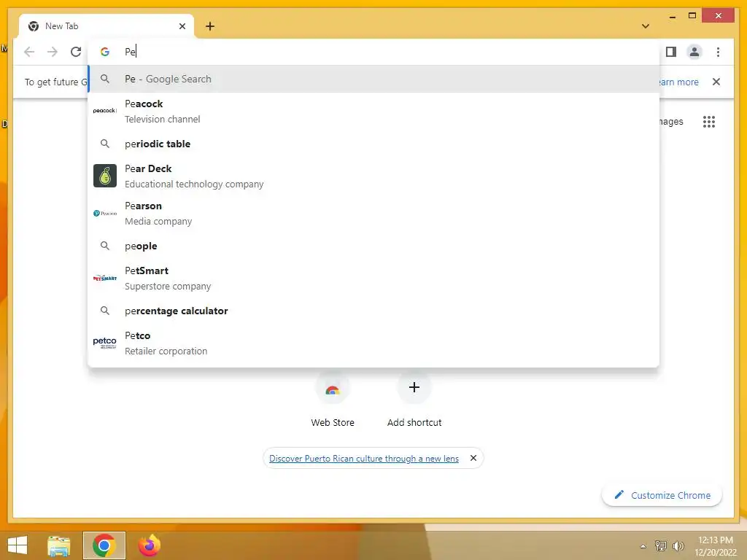
Task: Choose the PetSmart suggestion
Action: tap(373, 278)
